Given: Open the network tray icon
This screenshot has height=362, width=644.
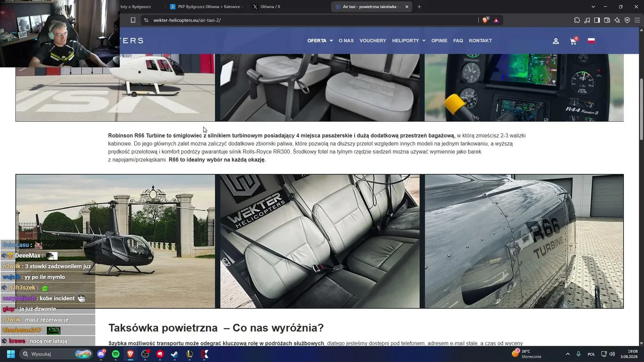Looking at the screenshot, I should pos(604,354).
